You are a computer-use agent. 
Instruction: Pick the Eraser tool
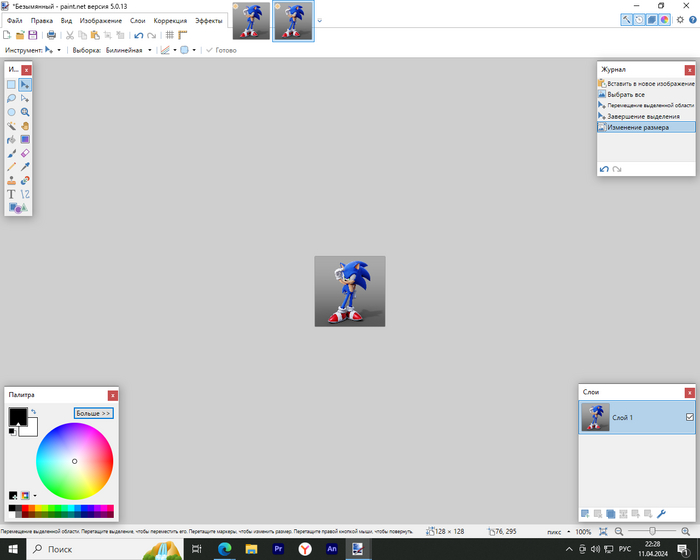pyautogui.click(x=25, y=153)
